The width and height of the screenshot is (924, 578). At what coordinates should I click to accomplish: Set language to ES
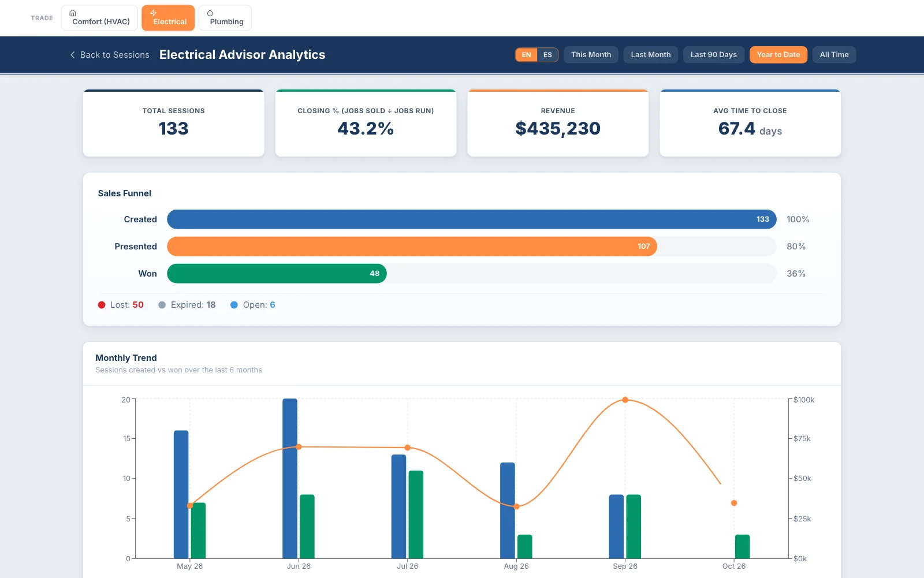(547, 55)
